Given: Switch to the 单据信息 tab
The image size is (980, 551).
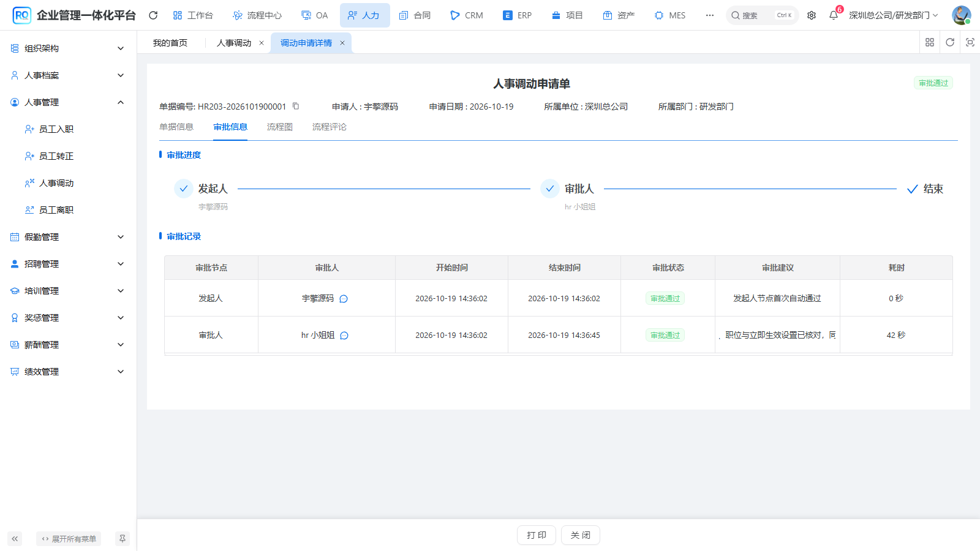Looking at the screenshot, I should click(x=176, y=127).
